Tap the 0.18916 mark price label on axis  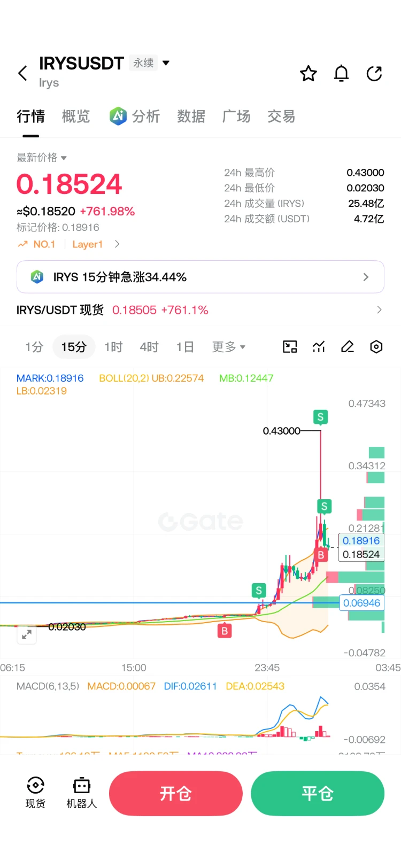click(x=361, y=541)
